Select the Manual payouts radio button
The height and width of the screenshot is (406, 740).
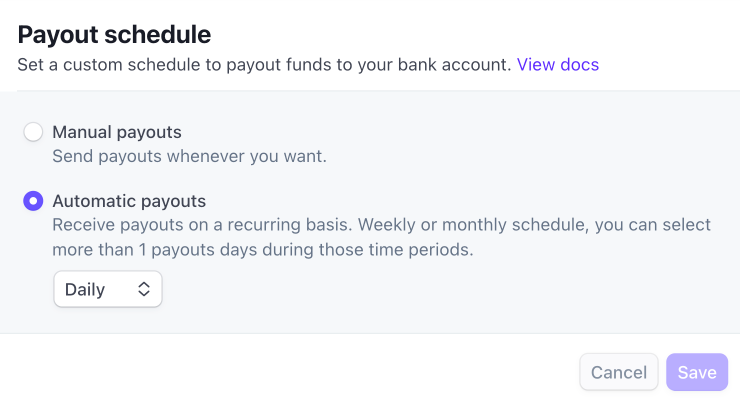click(x=33, y=132)
